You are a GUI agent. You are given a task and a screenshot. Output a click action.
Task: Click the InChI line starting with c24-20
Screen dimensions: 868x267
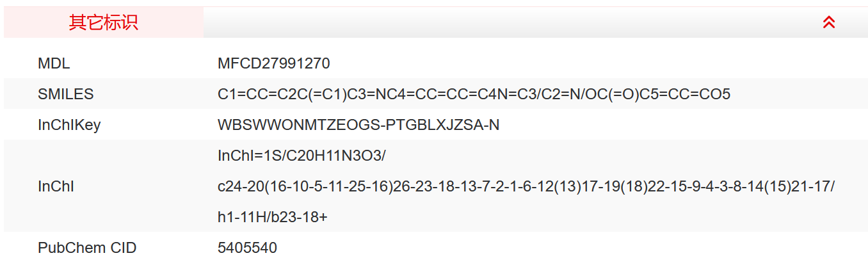[x=526, y=186]
